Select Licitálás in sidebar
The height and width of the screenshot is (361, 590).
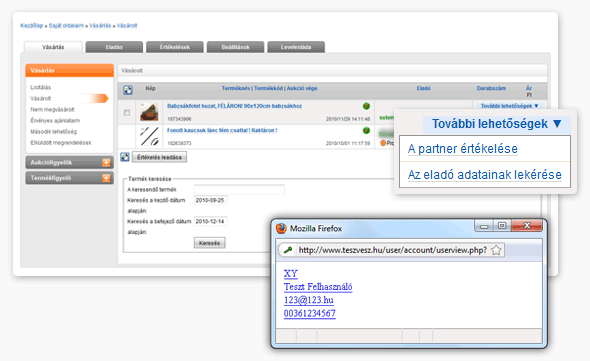coord(41,87)
